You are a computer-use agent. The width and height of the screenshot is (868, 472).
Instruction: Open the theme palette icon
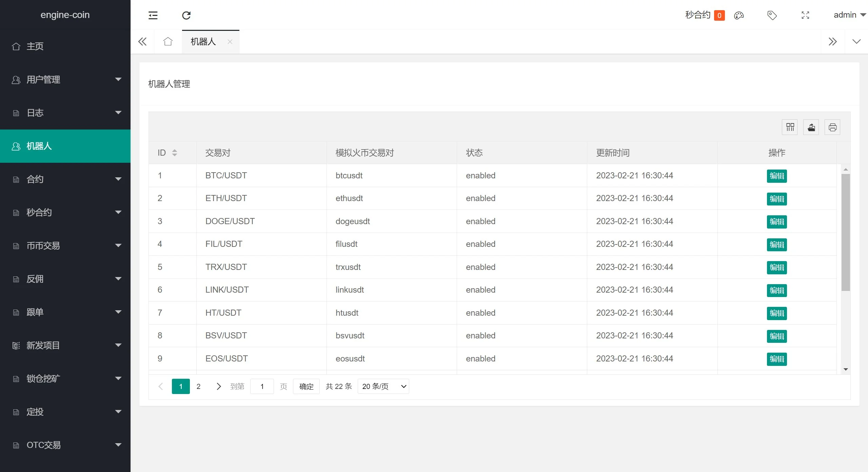(x=739, y=15)
